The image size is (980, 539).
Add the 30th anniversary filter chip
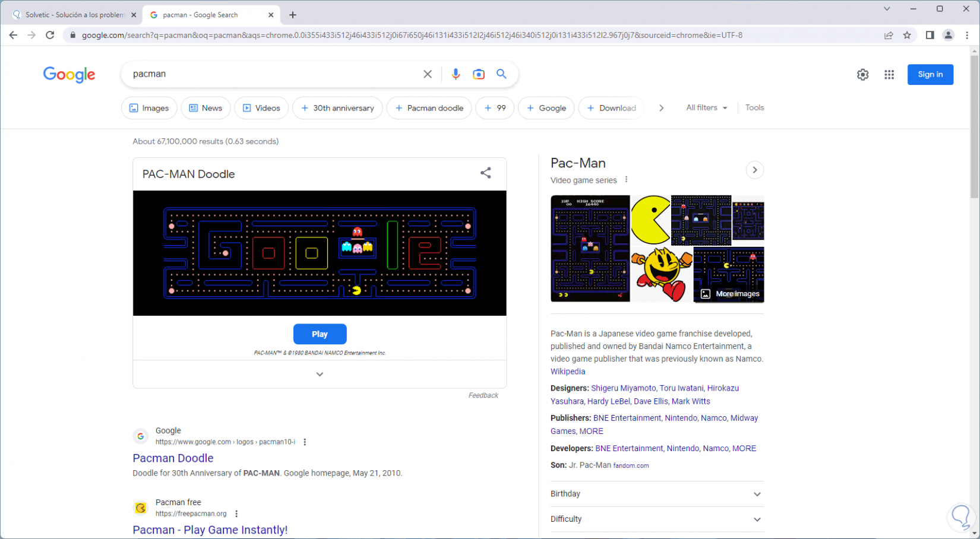tap(337, 108)
